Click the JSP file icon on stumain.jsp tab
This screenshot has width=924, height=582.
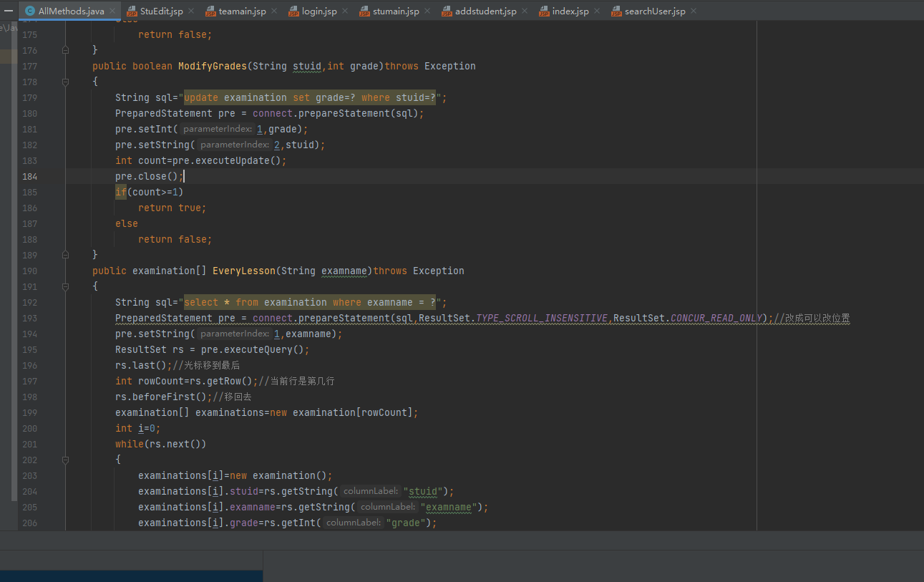[x=365, y=11]
